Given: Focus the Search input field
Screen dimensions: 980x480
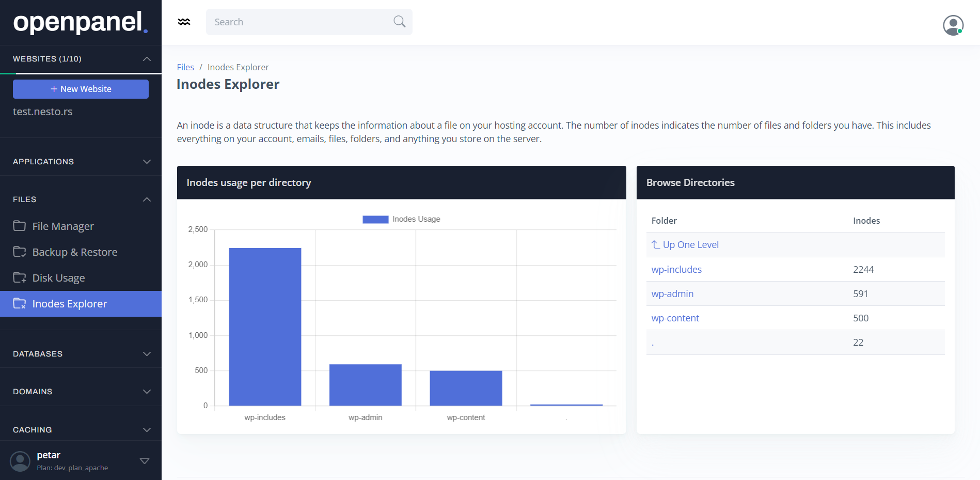Looking at the screenshot, I should (299, 22).
